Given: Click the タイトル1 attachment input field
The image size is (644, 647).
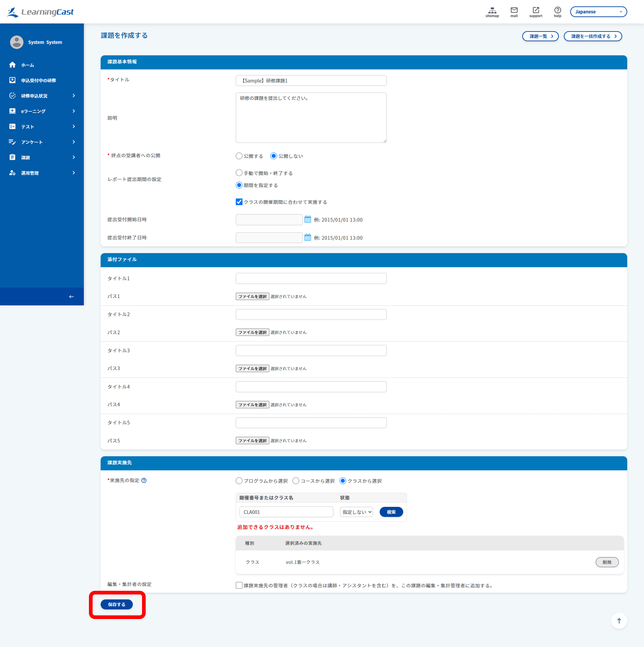Looking at the screenshot, I should [x=311, y=278].
